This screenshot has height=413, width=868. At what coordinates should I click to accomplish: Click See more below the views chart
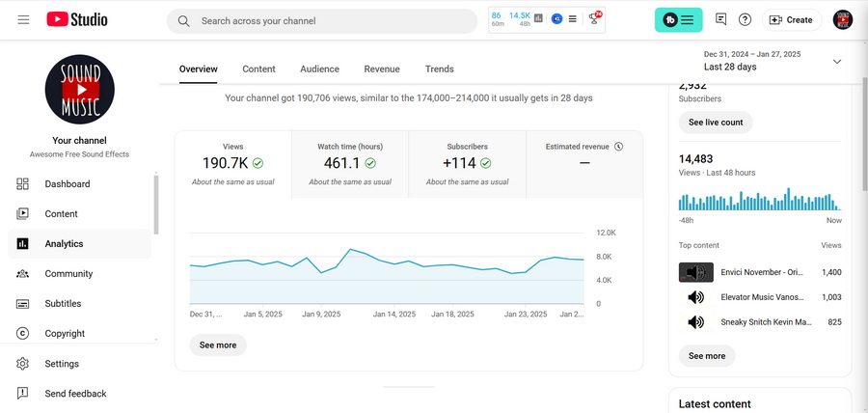218,344
